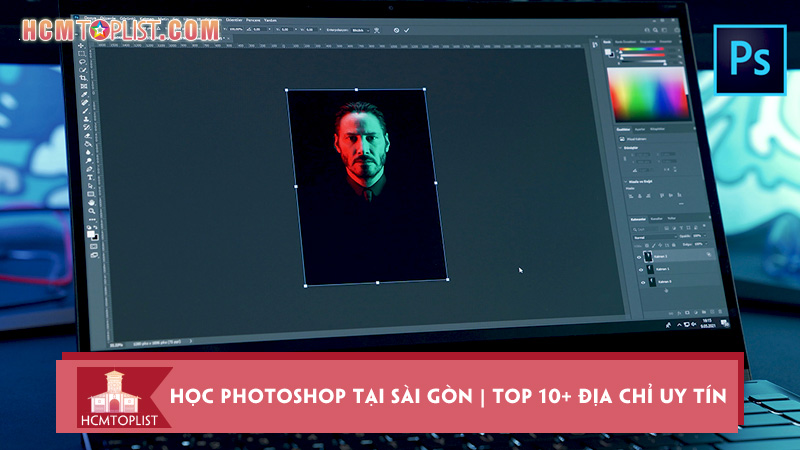Switch to the Degradeler tab
Image resolution: width=800 pixels, height=450 pixels.
tap(647, 41)
